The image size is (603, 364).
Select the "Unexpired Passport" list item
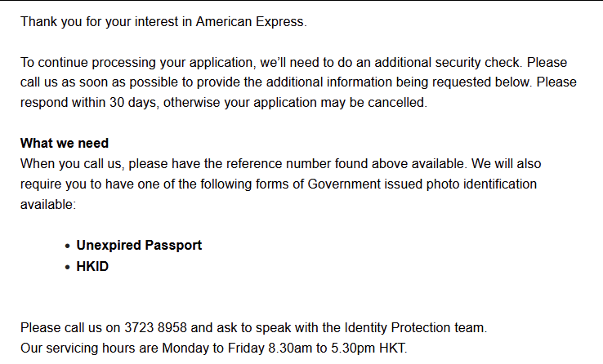[139, 245]
